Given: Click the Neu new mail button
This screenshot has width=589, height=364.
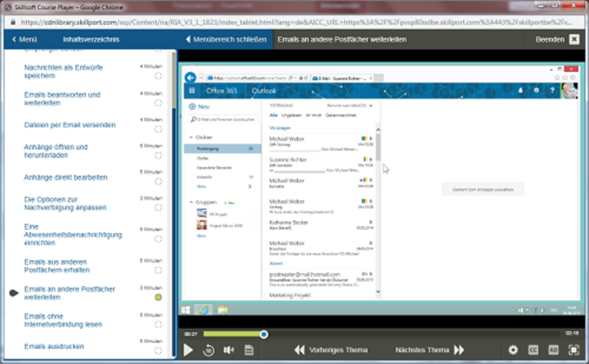Looking at the screenshot, I should [x=199, y=107].
